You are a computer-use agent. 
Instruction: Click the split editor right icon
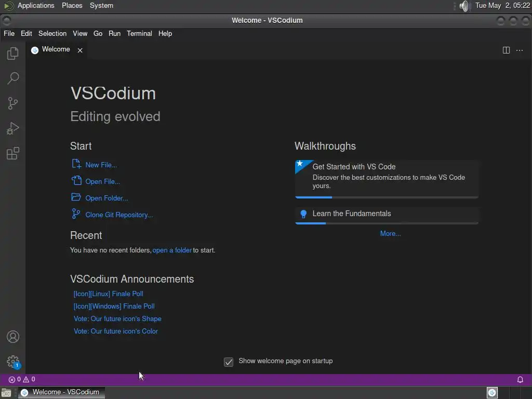click(506, 50)
